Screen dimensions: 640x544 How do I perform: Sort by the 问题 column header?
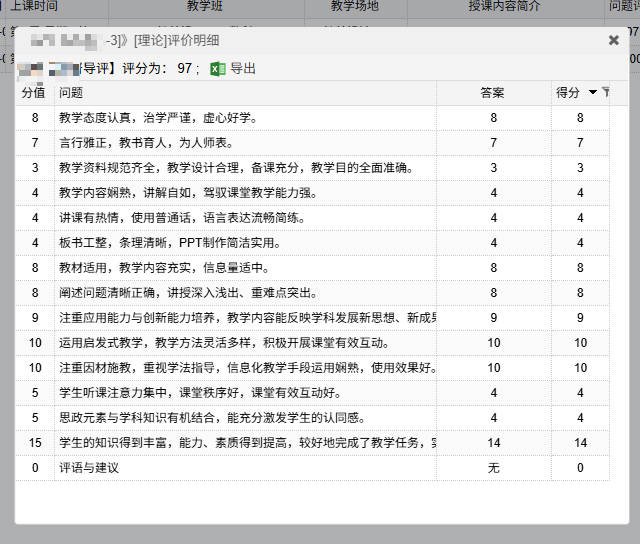pyautogui.click(x=71, y=93)
